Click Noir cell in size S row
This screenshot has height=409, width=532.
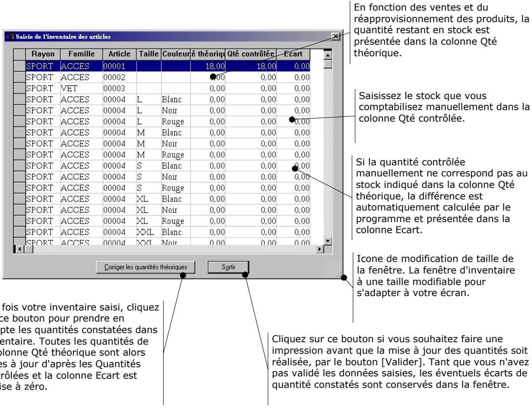point(176,177)
